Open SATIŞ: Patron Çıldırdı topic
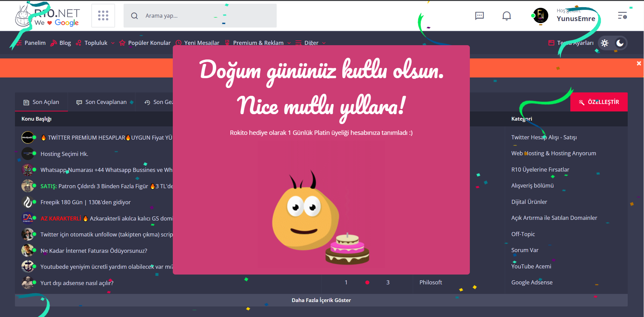The image size is (644, 317). 107,186
